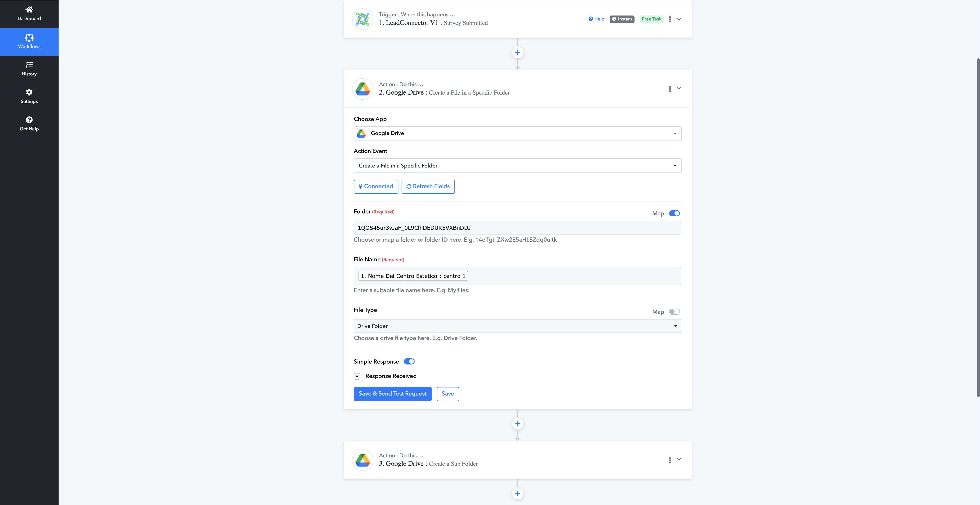Open three-dot menu of step 3
Screen dimensions: 980x505
click(x=670, y=460)
